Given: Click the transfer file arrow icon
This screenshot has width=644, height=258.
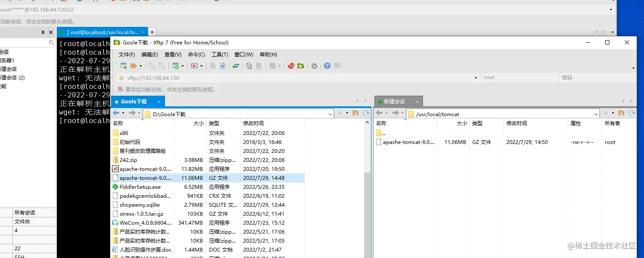Looking at the screenshot, I should click(222, 66).
